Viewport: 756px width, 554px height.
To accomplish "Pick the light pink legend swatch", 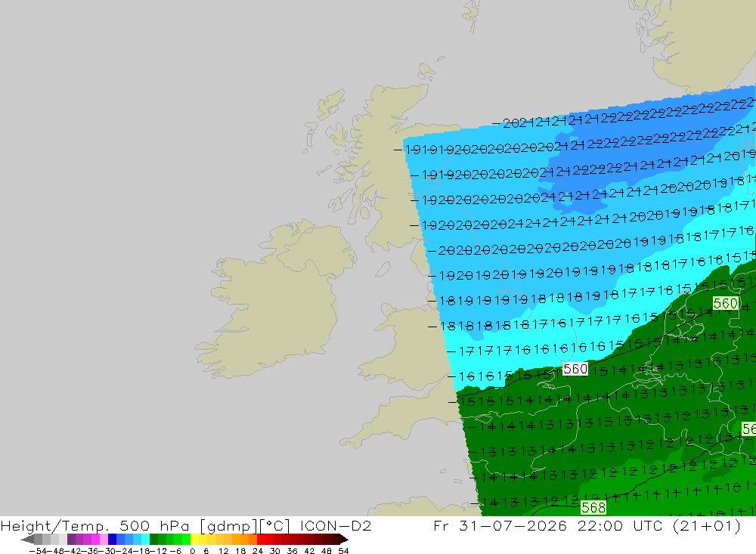I will tap(104, 539).
